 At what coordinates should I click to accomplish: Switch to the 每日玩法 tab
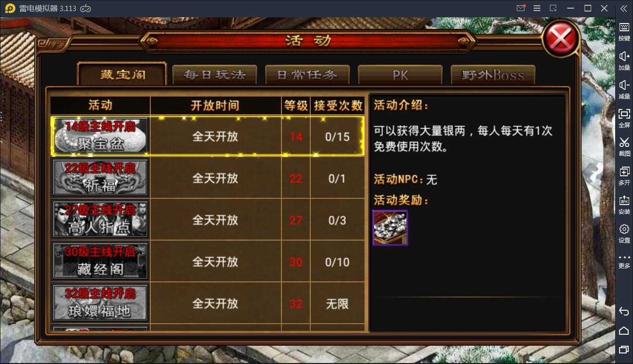[214, 75]
